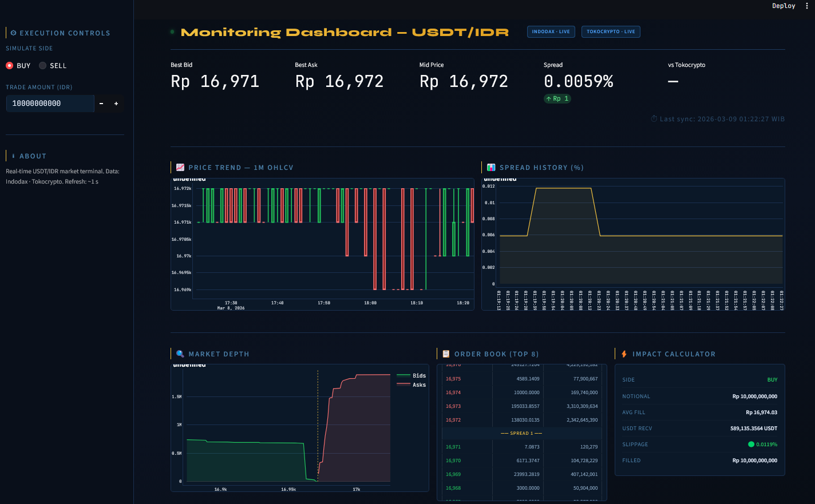
Task: Increase trade amount with the plus button
Action: [x=116, y=104]
